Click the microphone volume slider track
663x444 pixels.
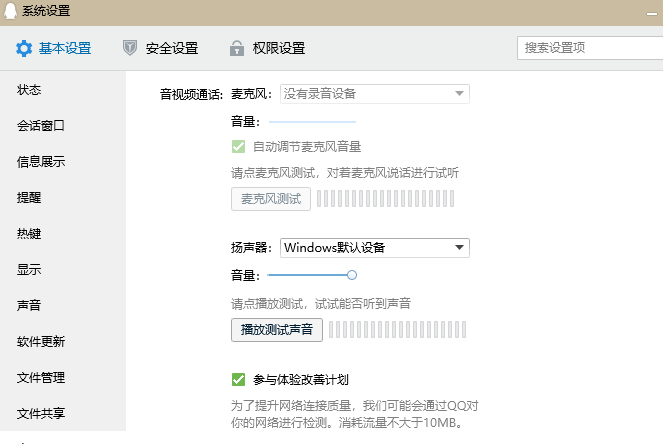tap(312, 121)
